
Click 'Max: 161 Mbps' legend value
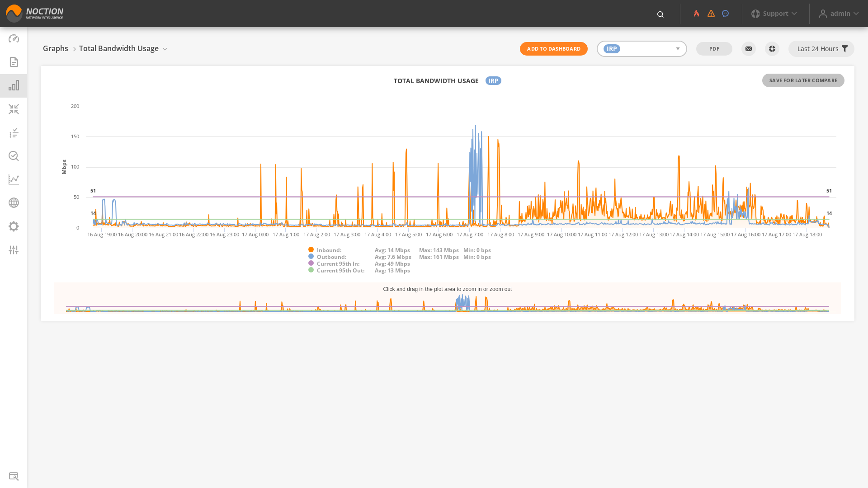coord(439,257)
